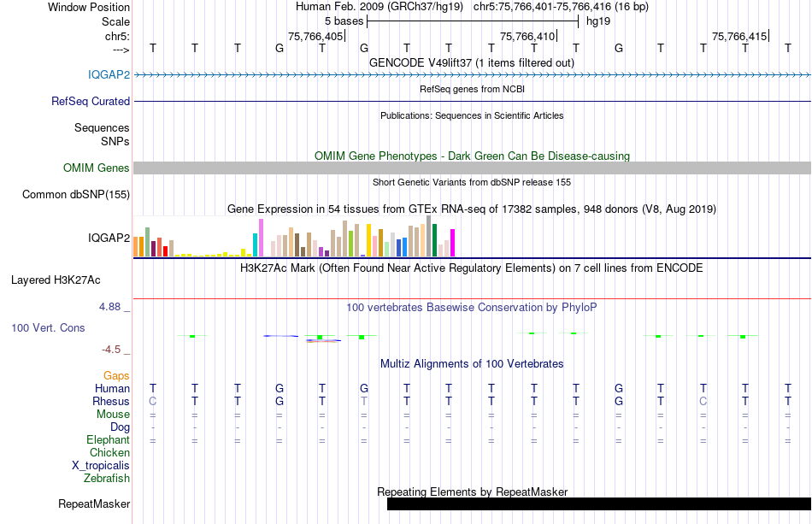The image size is (812, 524).
Task: Click the 75,766,405 position marker
Action: click(x=316, y=36)
